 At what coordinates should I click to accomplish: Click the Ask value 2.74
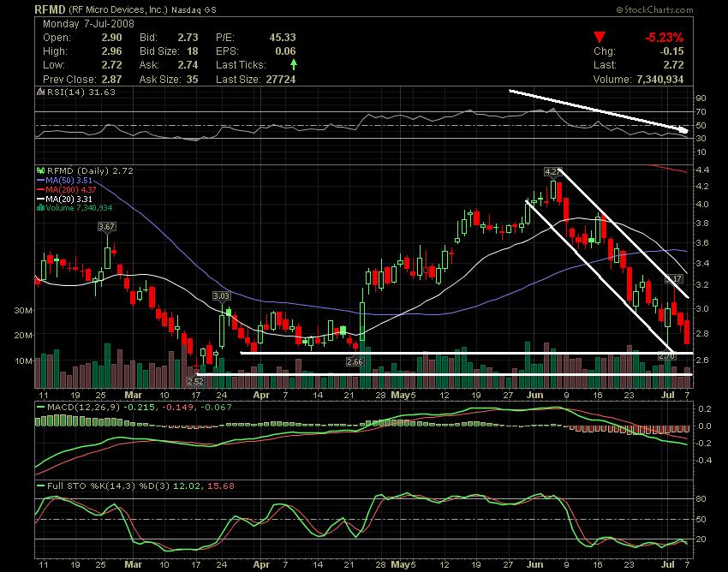click(188, 65)
